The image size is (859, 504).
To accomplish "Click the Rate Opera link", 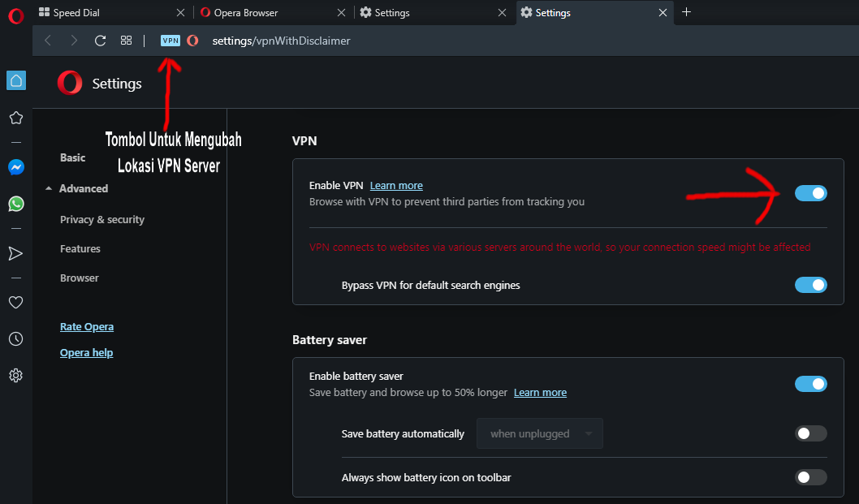I will point(87,326).
